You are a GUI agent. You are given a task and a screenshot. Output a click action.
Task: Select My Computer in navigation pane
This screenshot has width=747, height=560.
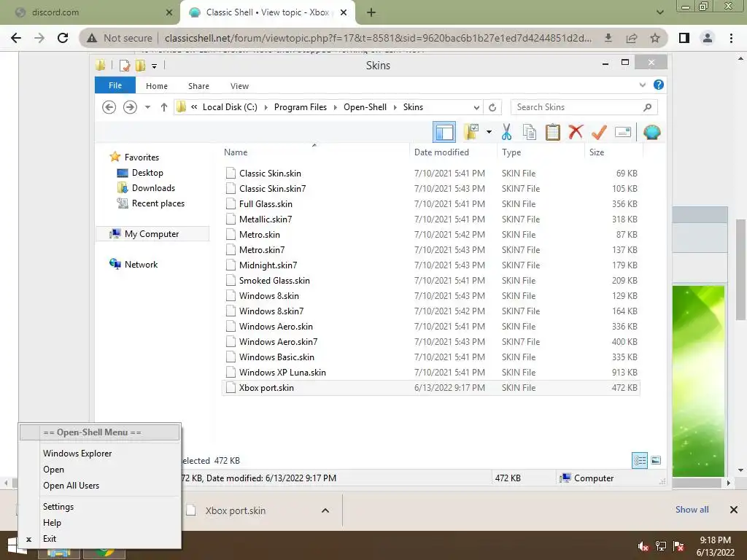pos(152,234)
